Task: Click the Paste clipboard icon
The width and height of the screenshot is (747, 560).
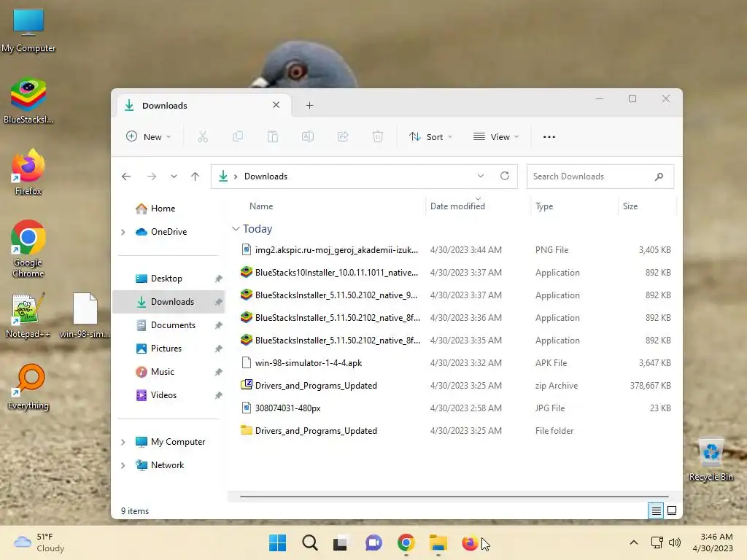Action: tap(273, 137)
